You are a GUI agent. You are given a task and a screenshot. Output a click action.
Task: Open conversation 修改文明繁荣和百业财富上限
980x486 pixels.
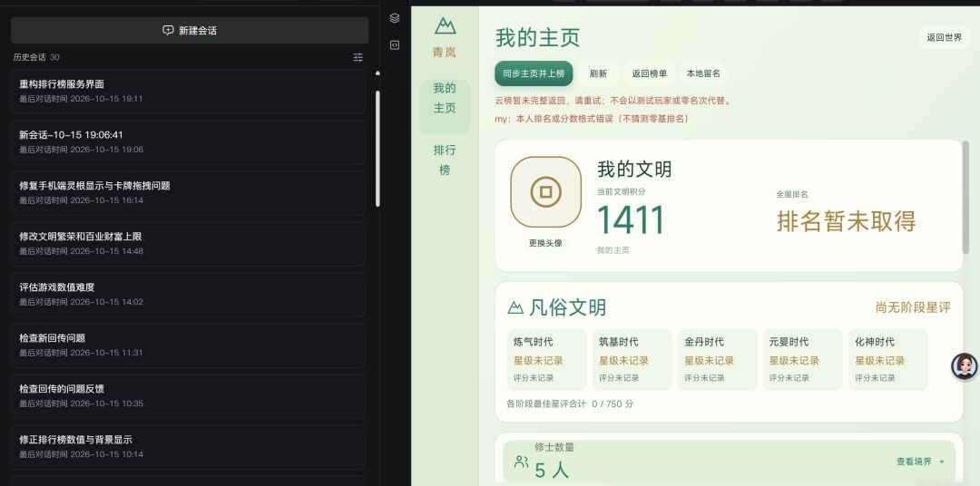coord(188,244)
